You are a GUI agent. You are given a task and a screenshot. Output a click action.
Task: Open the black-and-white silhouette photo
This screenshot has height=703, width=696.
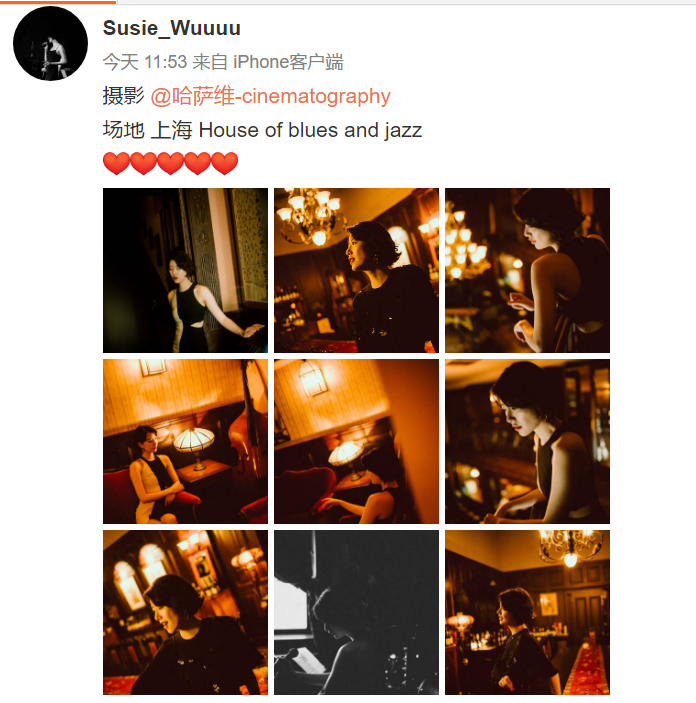pyautogui.click(x=357, y=612)
